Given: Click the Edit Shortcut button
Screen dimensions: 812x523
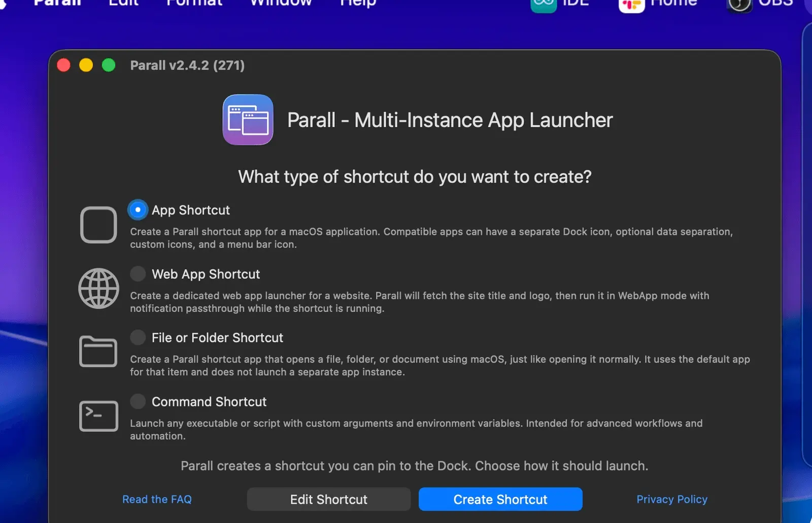Looking at the screenshot, I should (x=328, y=499).
